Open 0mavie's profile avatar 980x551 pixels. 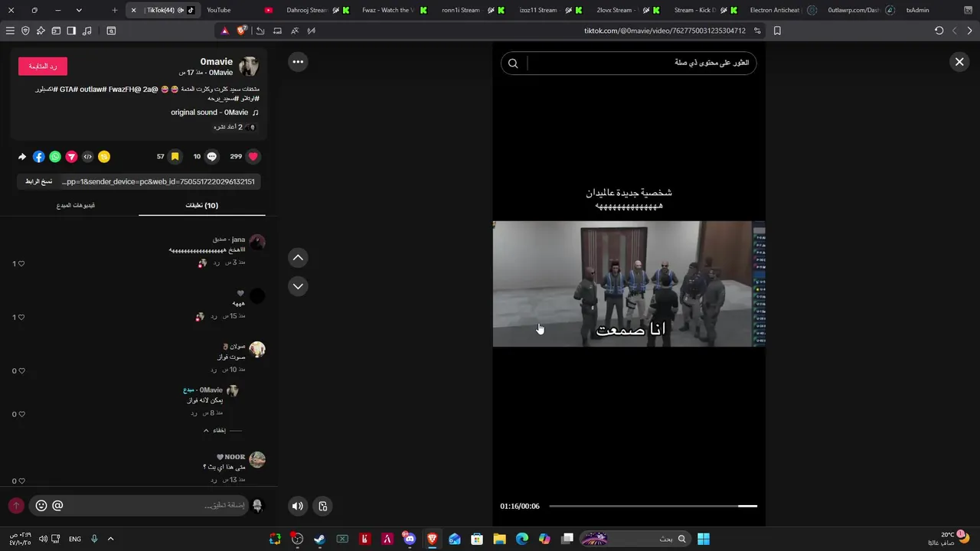249,66
